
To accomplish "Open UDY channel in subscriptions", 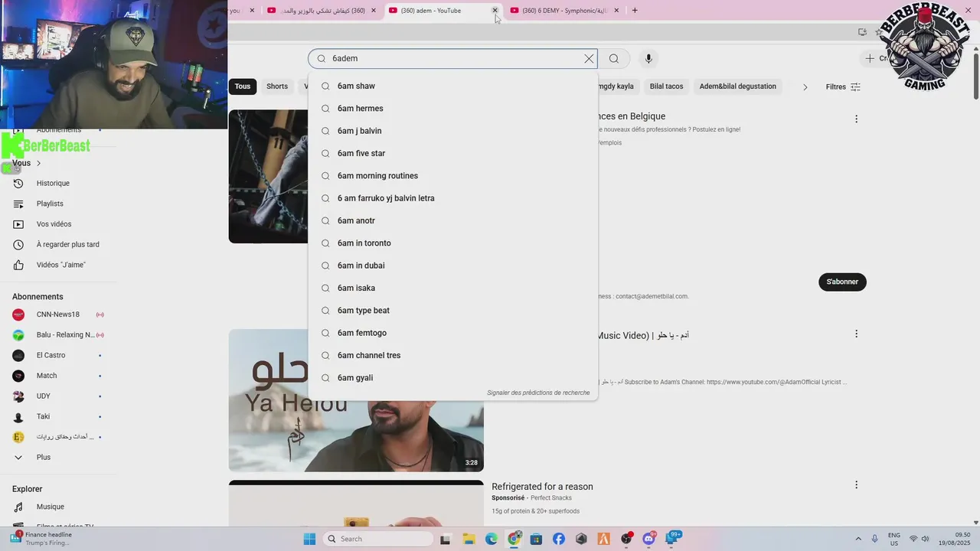I will coord(43,396).
